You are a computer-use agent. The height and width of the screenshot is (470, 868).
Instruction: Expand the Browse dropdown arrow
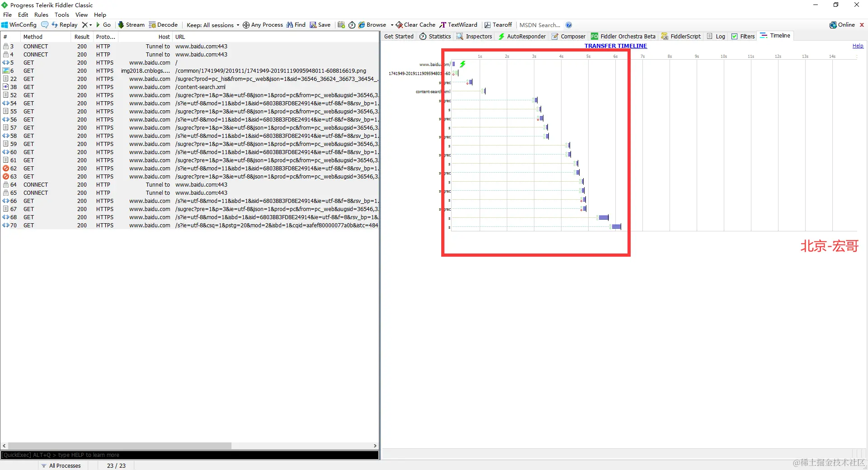coord(392,25)
